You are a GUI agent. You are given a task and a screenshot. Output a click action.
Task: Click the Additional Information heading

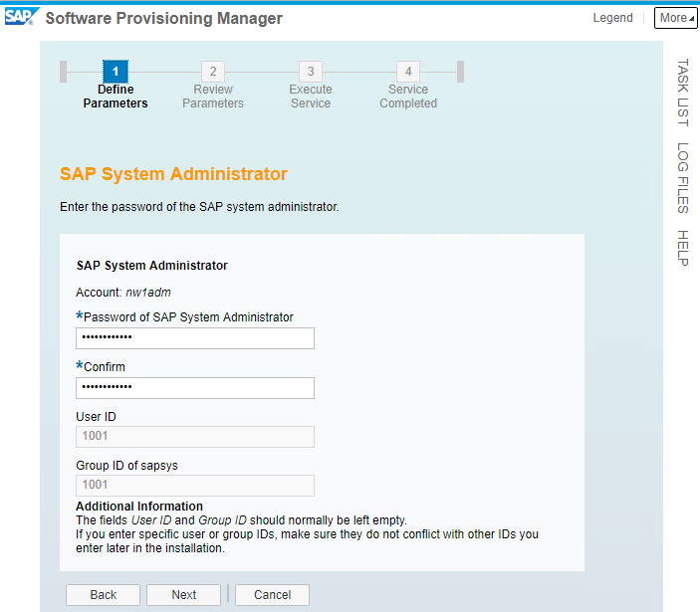click(139, 507)
